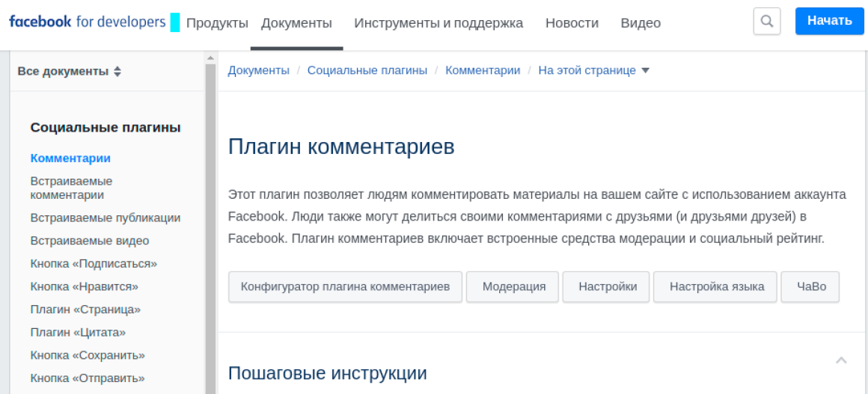
Task: Open Кнопка «Нравится» in sidebar
Action: point(84,286)
